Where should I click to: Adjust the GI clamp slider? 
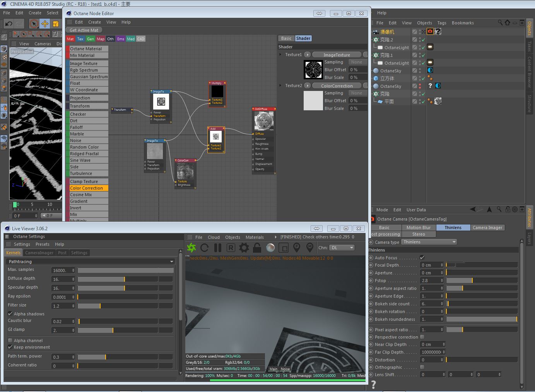(x=125, y=330)
